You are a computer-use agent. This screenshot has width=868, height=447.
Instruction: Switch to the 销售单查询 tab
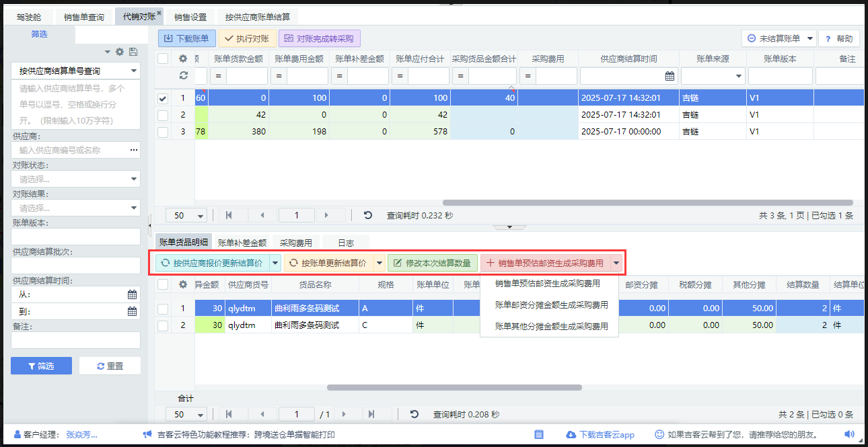[83, 17]
